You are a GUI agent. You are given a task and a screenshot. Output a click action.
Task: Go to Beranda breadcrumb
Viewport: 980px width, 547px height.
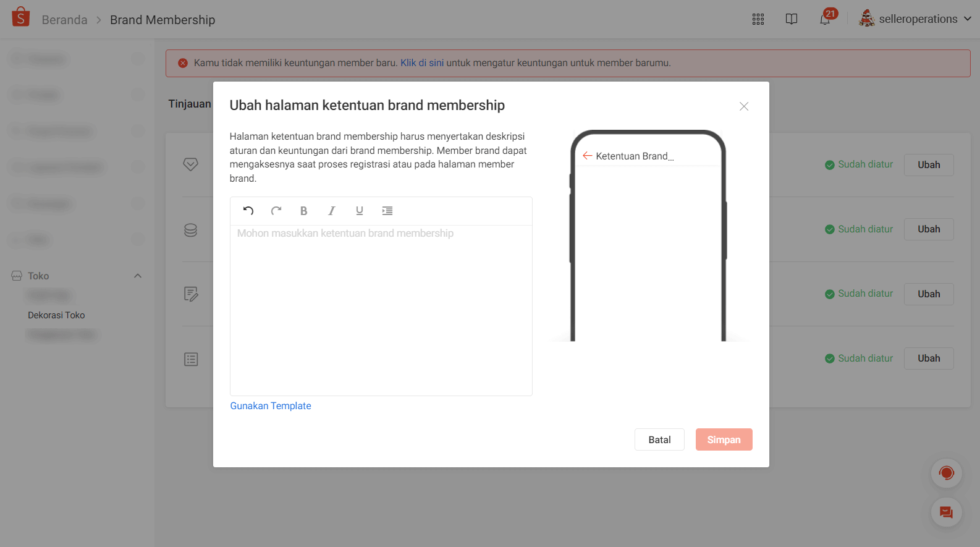[x=65, y=20]
